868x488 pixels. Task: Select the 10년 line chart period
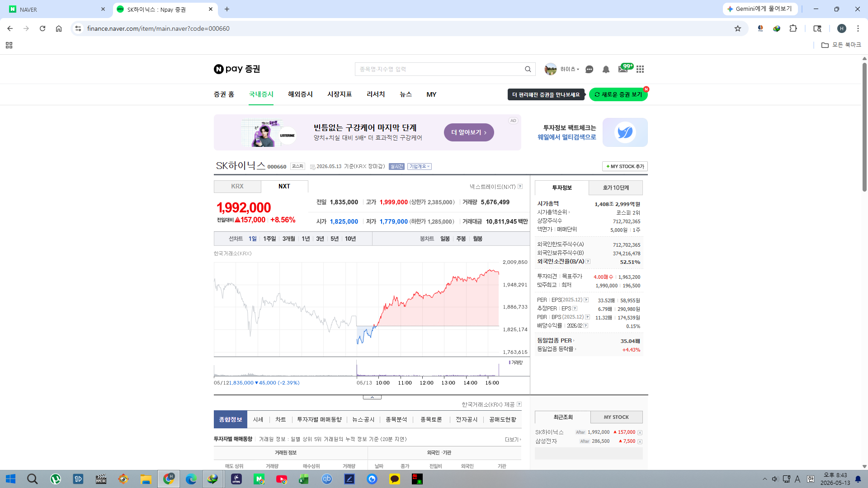[x=350, y=239]
